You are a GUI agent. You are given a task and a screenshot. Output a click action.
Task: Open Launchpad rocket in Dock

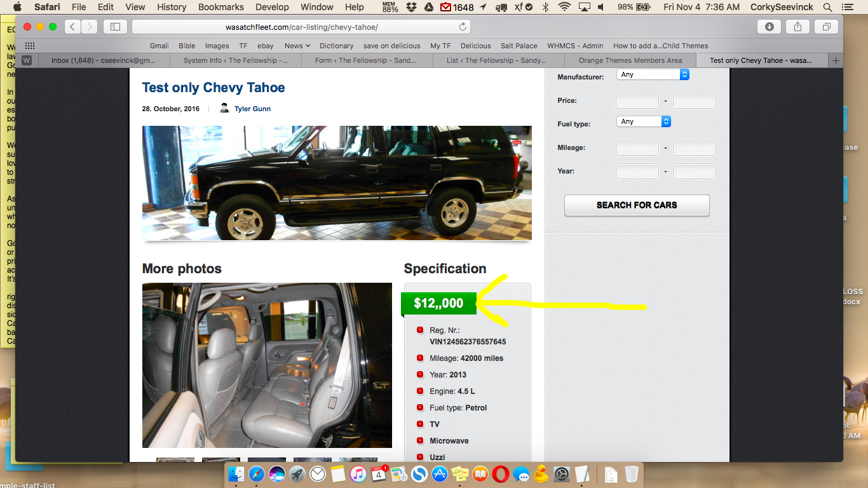click(x=297, y=473)
